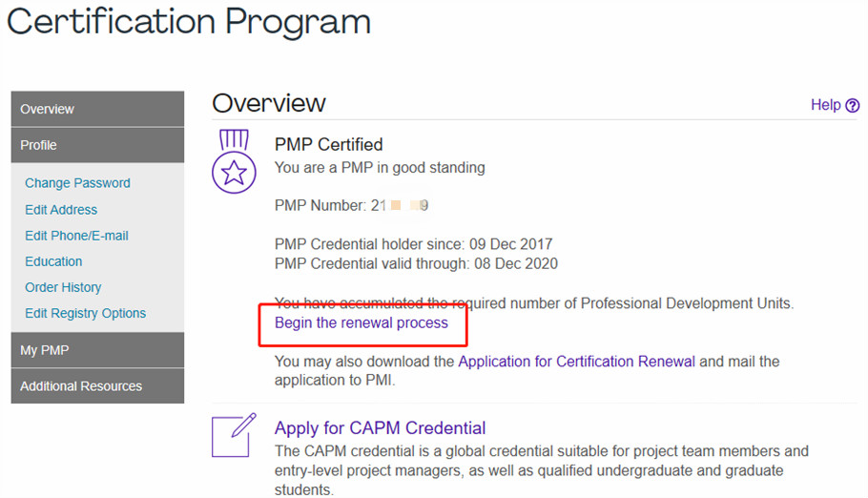Open Edit Phone/E-mail settings
Viewport: 868px width, 498px height.
[76, 236]
